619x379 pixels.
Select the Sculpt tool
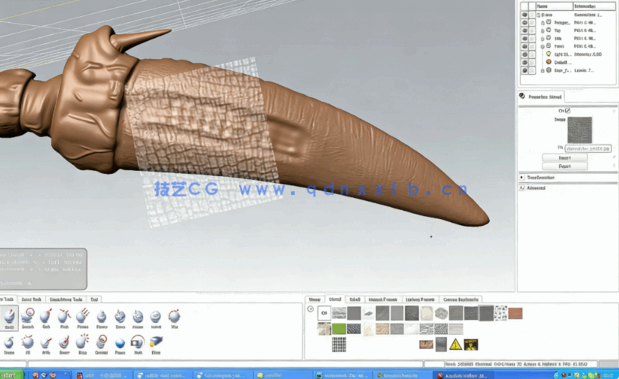(9, 318)
